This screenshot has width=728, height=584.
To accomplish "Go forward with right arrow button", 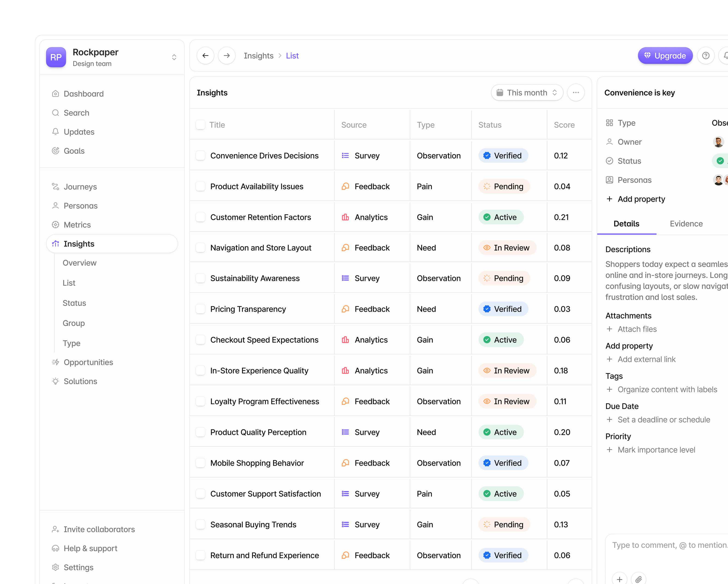I will pyautogui.click(x=227, y=56).
